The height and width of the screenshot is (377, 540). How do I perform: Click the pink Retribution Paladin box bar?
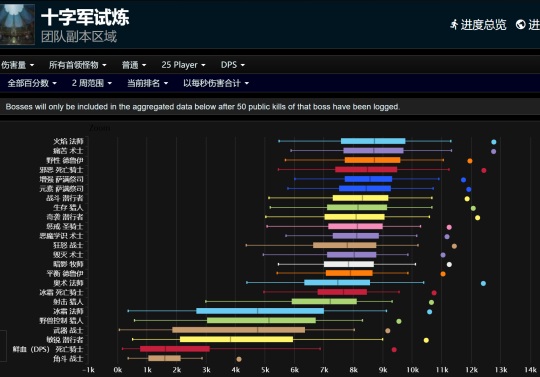[x=355, y=226]
